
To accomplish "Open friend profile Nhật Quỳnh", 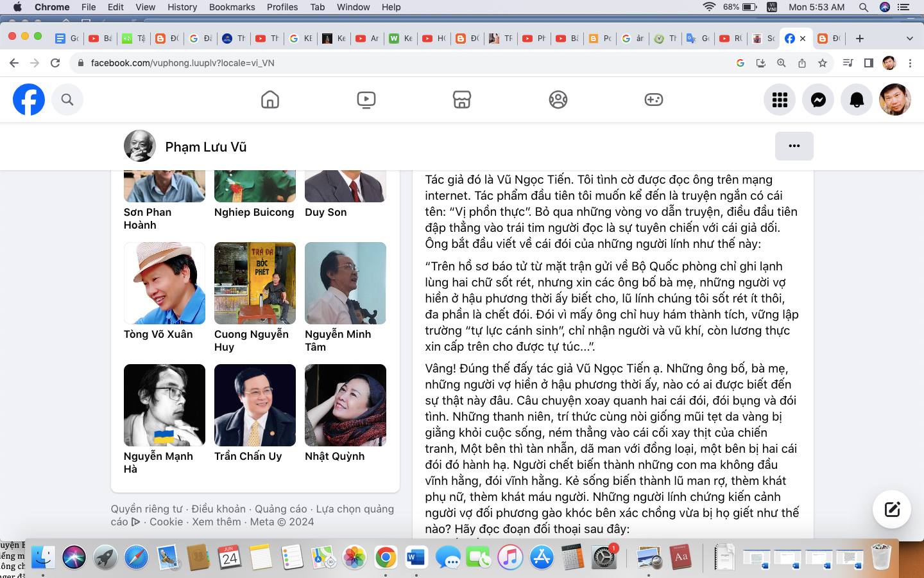I will click(345, 405).
